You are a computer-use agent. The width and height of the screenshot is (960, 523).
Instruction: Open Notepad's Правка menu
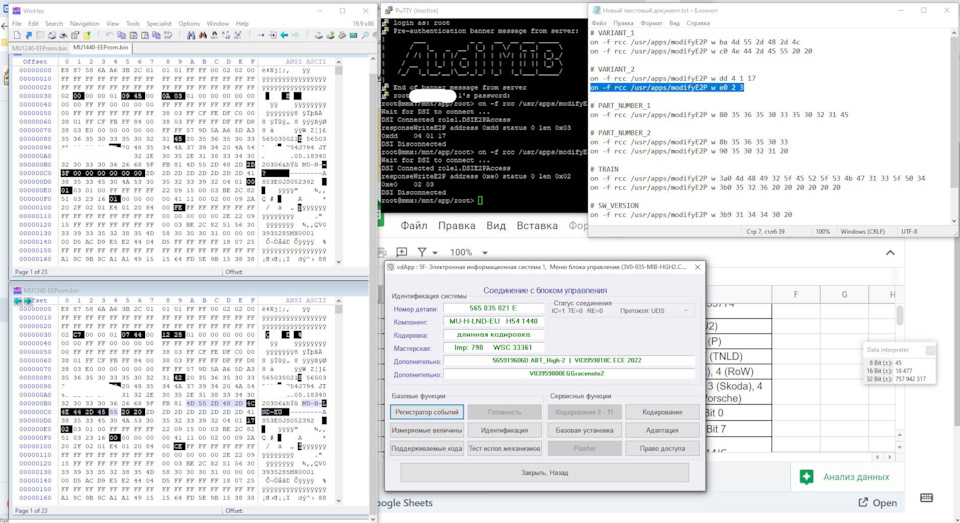[623, 23]
